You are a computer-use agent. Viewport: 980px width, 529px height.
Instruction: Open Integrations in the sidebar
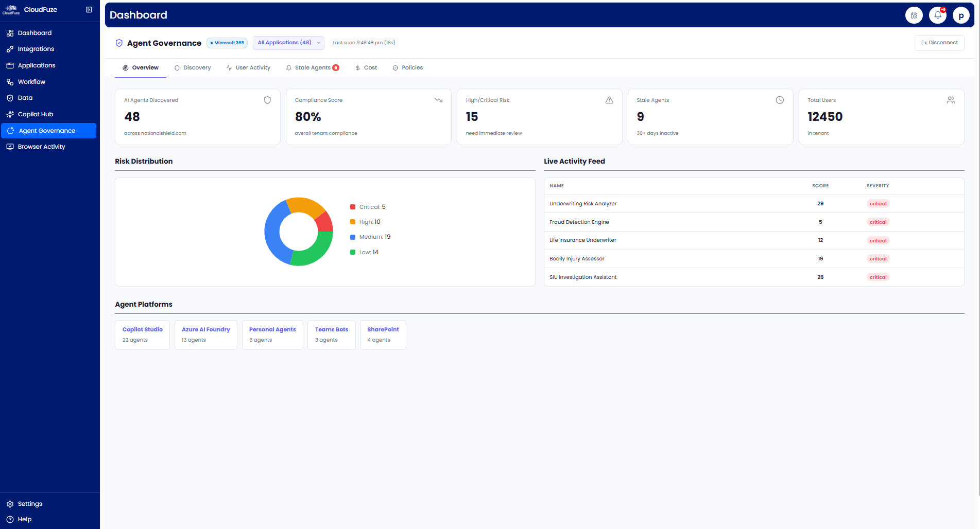tap(48, 49)
